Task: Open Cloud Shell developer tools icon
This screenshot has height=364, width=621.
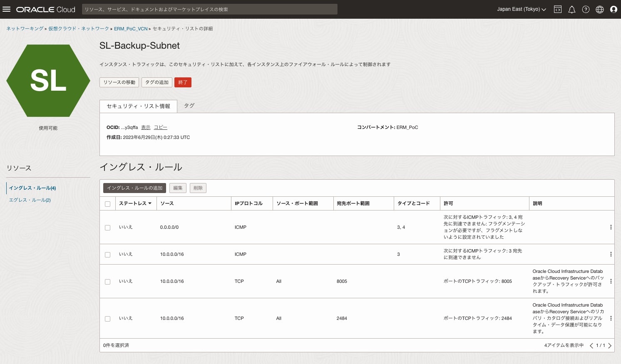Action: point(558,9)
